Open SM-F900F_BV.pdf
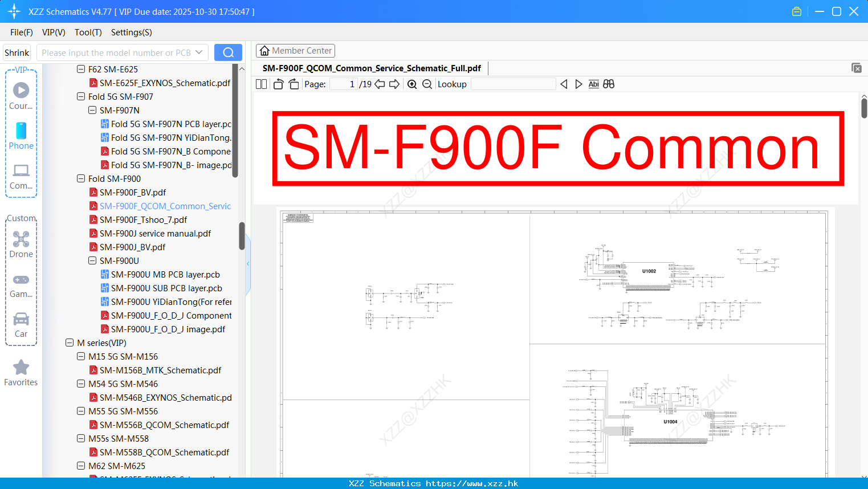The width and height of the screenshot is (868, 489). pos(133,193)
